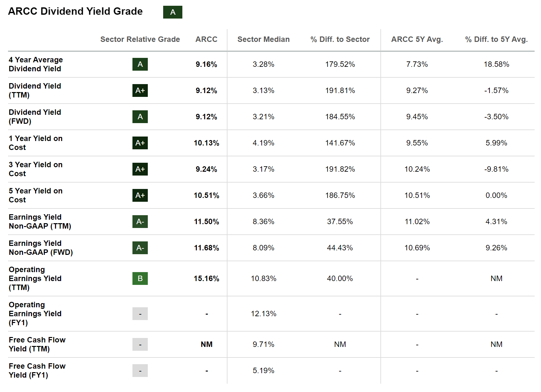Click the A- badge for Earnings Yield Non-GAAP (TTM)
This screenshot has height=392, width=541.
pos(140,222)
